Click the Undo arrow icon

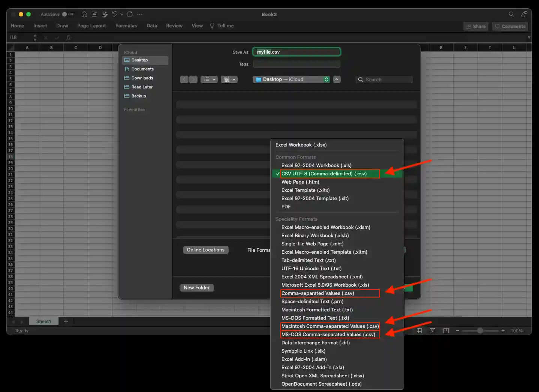click(x=115, y=14)
